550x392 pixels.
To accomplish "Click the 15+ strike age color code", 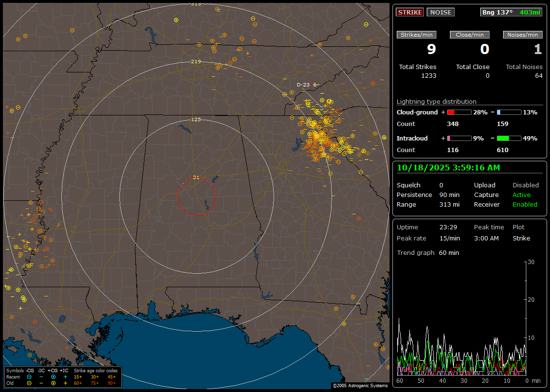I will (78, 377).
